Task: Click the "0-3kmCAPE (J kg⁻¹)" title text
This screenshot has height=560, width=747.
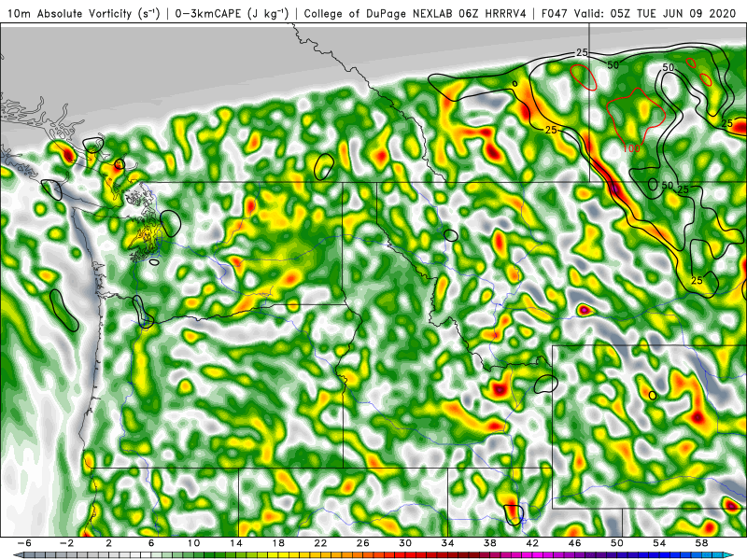Action: click(x=232, y=13)
